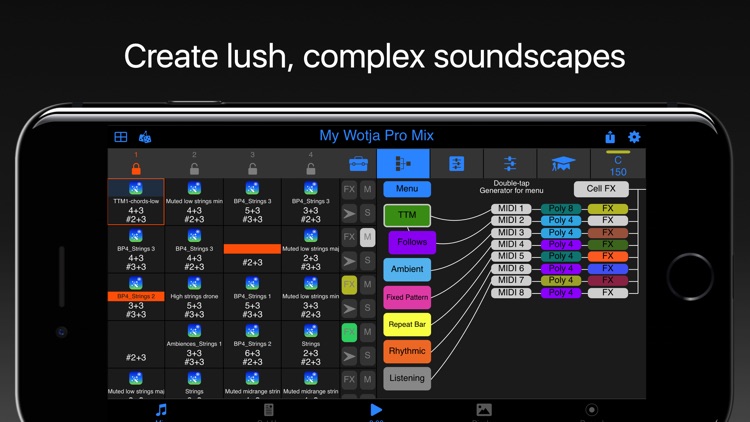The image size is (750, 422).
Task: Open the rules sliders panel icon
Action: coord(456,164)
